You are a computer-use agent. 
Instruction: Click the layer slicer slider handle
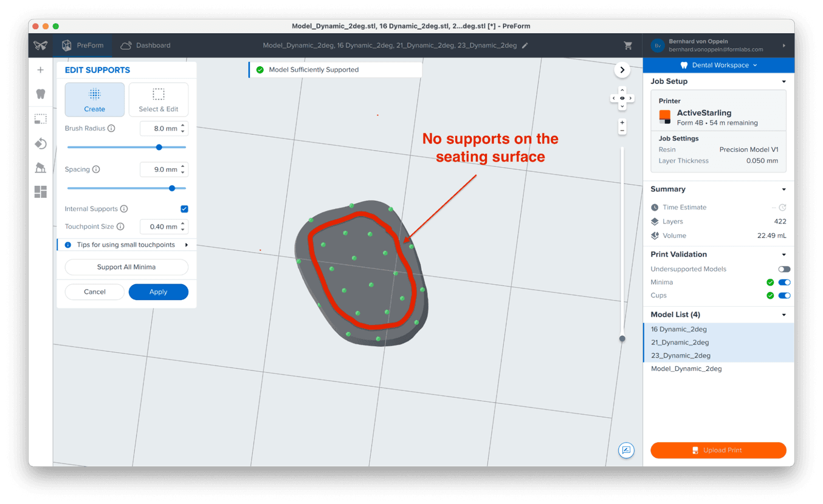coord(622,339)
